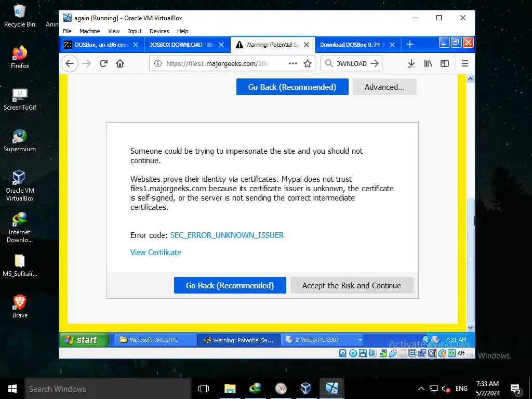Open VirtualBox Help menu
This screenshot has width=532, height=399.
coord(182,31)
